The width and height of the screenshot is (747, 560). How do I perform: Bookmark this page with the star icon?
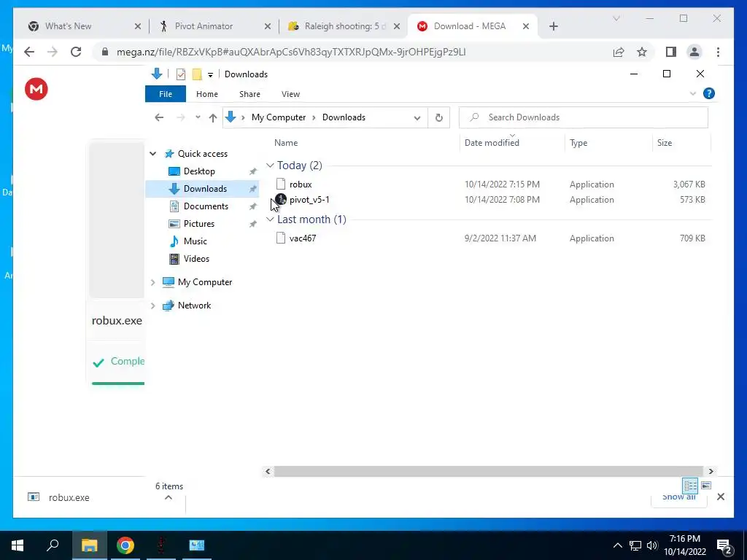[642, 52]
